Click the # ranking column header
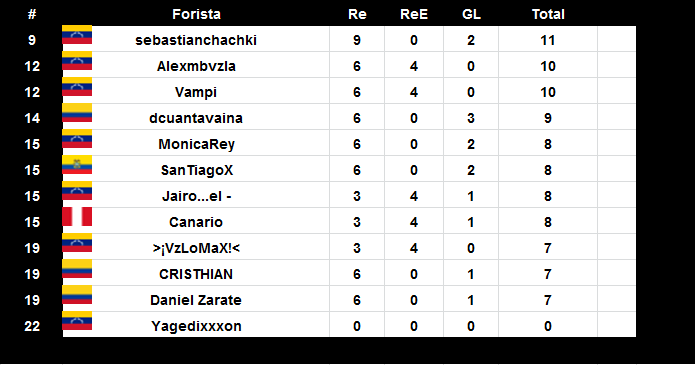 [32, 14]
